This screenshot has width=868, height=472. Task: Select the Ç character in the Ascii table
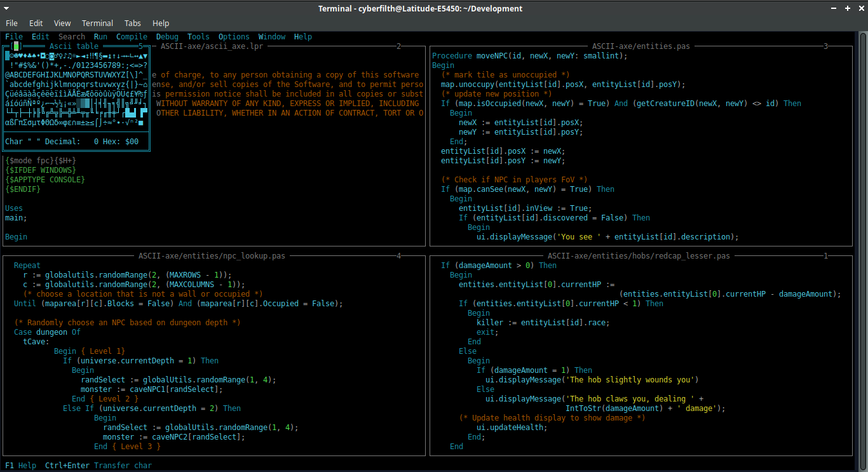pos(7,93)
